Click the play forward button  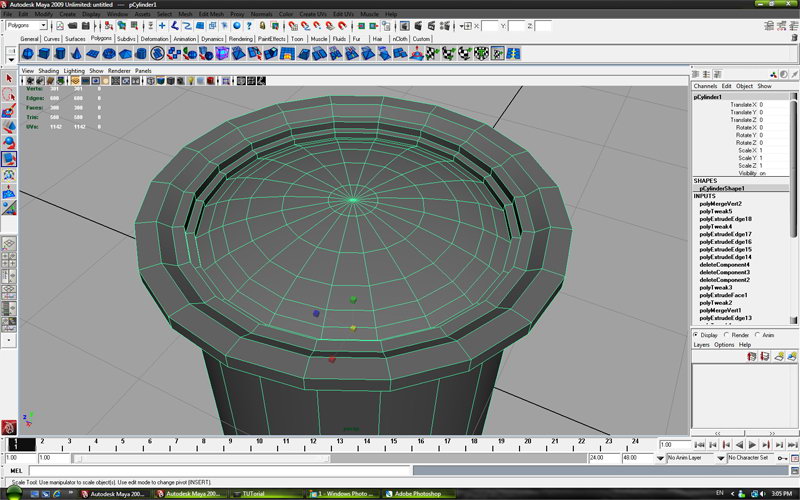752,444
